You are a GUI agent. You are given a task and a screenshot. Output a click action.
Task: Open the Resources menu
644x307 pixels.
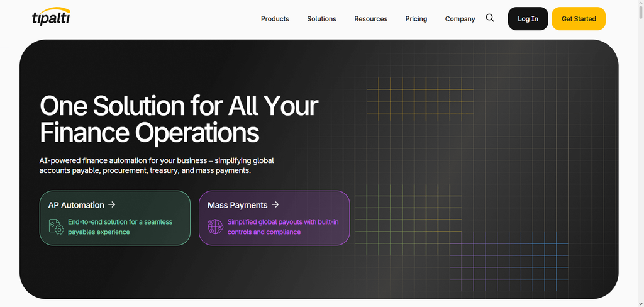click(370, 18)
